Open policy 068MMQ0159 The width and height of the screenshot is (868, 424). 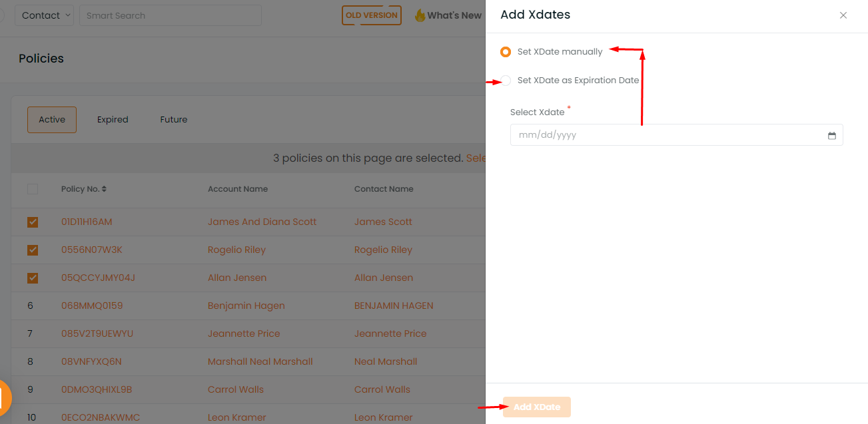tap(92, 306)
